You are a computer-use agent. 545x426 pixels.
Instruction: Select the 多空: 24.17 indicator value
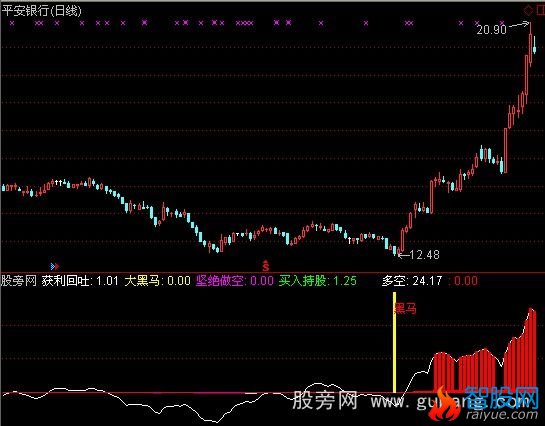(x=412, y=281)
